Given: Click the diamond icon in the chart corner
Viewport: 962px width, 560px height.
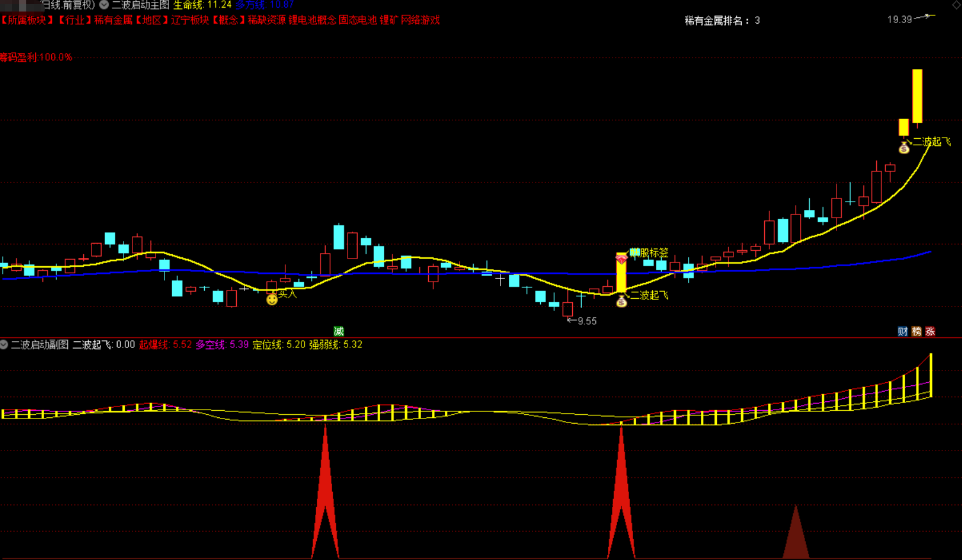Looking at the screenshot, I should [x=957, y=4].
